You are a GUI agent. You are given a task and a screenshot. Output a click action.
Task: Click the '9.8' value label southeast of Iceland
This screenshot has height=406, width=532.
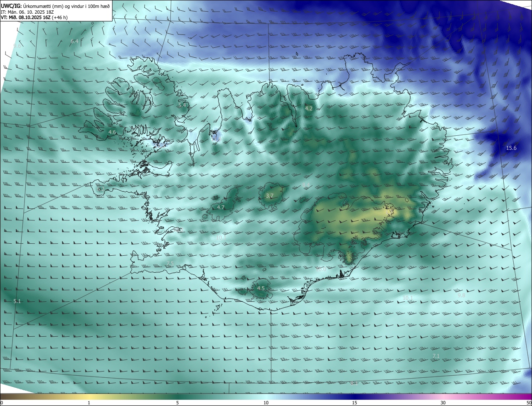tap(461, 295)
